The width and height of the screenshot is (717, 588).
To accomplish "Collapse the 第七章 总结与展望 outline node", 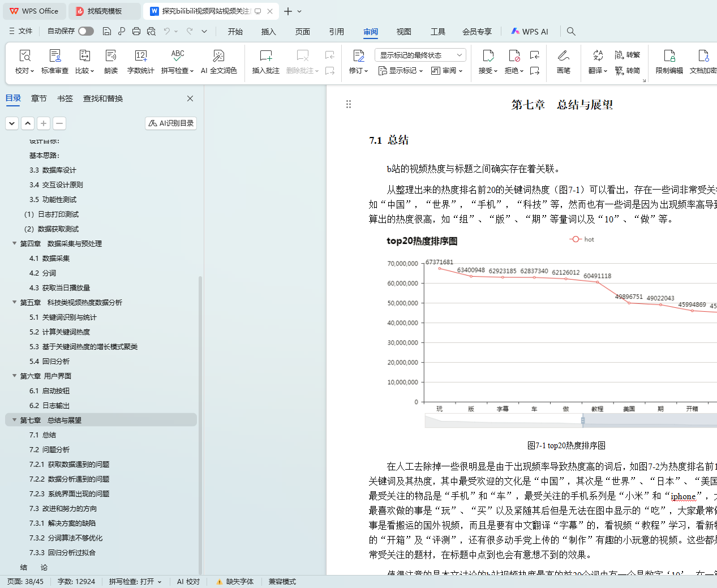I will 15,420.
